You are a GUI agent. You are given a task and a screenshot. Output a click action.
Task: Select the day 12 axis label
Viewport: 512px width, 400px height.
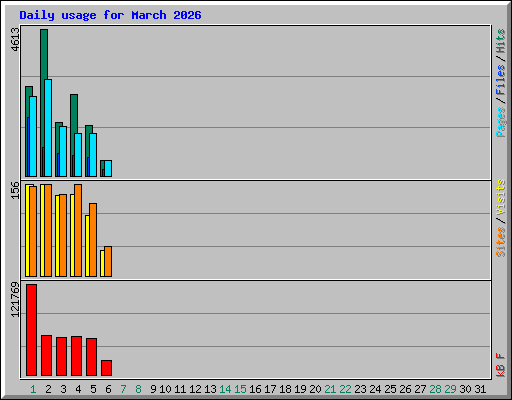coord(195,389)
